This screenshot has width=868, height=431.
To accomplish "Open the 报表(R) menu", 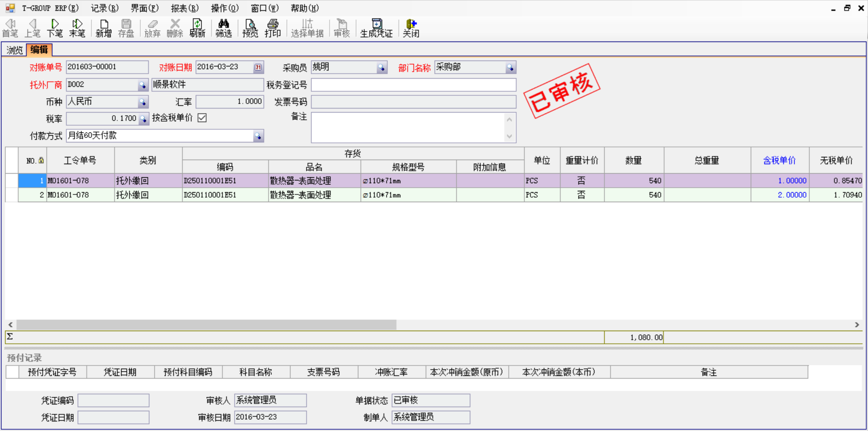I will [x=185, y=8].
